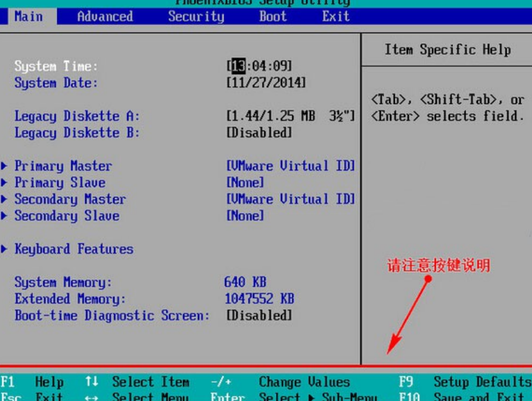
Task: Switch to the Security tab
Action: pyautogui.click(x=195, y=16)
